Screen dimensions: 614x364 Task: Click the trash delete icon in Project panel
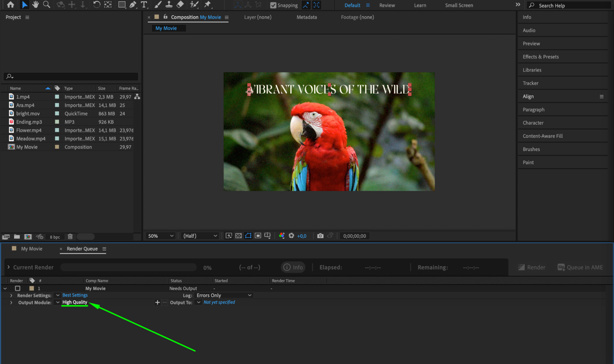70,237
